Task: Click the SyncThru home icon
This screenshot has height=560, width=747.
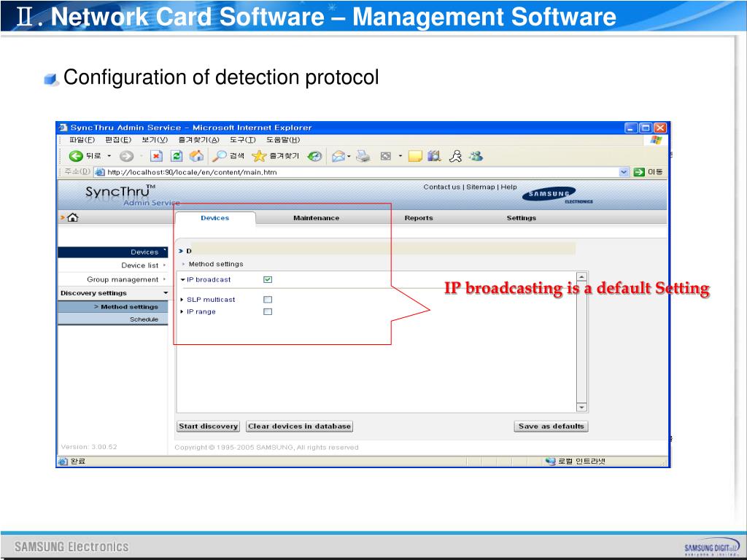Action: 72,217
